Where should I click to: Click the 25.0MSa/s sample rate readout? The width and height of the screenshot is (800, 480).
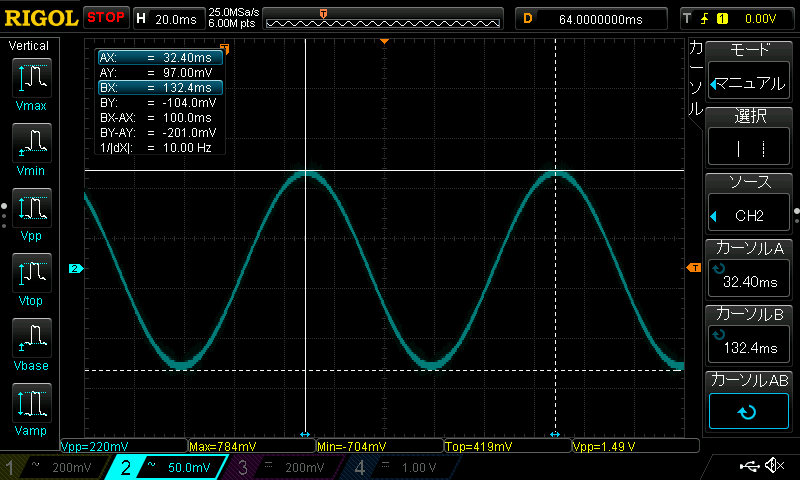(234, 12)
